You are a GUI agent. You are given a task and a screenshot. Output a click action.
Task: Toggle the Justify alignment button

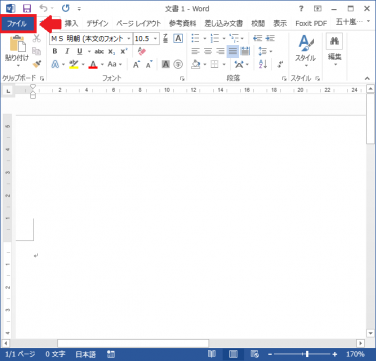pyautogui.click(x=233, y=51)
